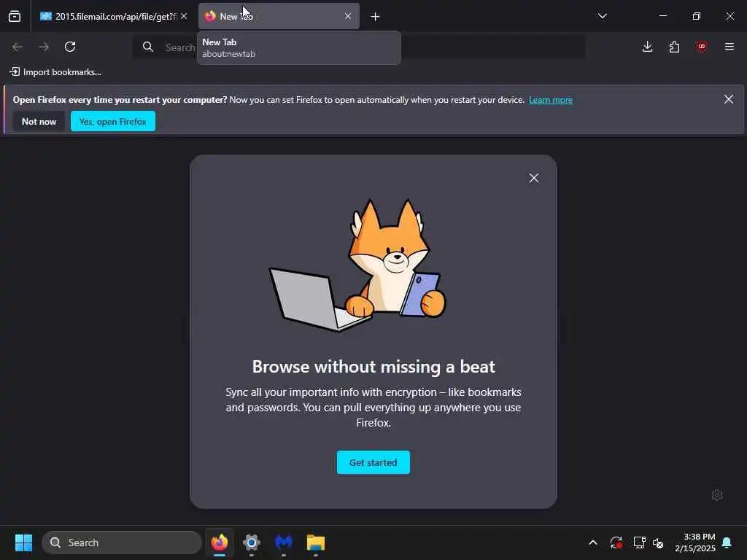Click the magnifier icon in the address bar
Screen dimensions: 747x560
(148, 47)
